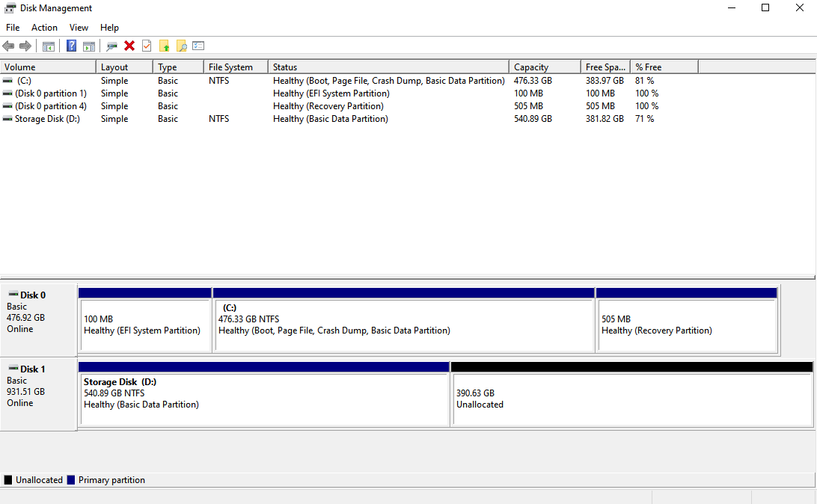Select the 505 MB Recovery partition block
Screen dimensions: 817x504
point(687,320)
